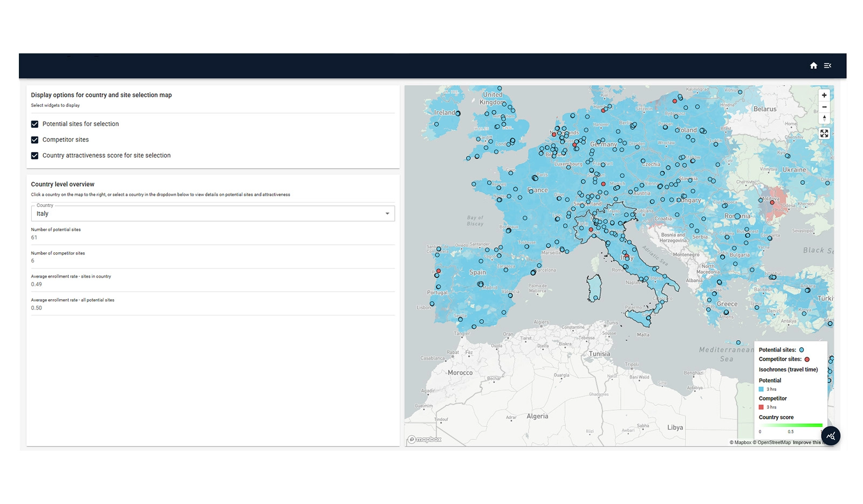Click the green Country score gradient bar
Viewport: 863px width, 504px height.
tap(791, 425)
